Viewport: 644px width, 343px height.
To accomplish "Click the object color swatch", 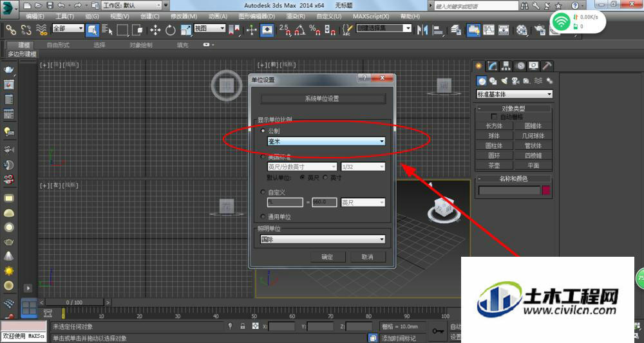I will tap(546, 190).
